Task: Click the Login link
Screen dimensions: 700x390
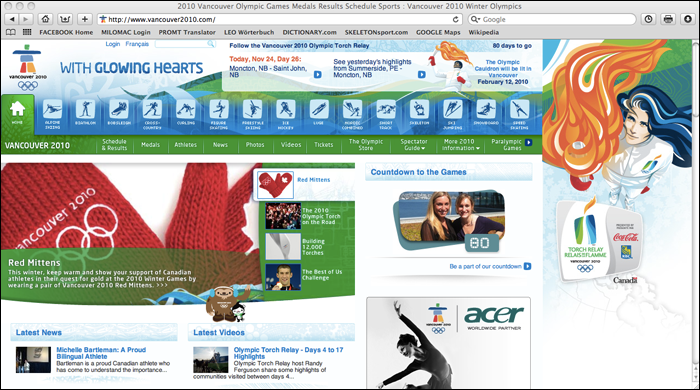Action: (112, 44)
